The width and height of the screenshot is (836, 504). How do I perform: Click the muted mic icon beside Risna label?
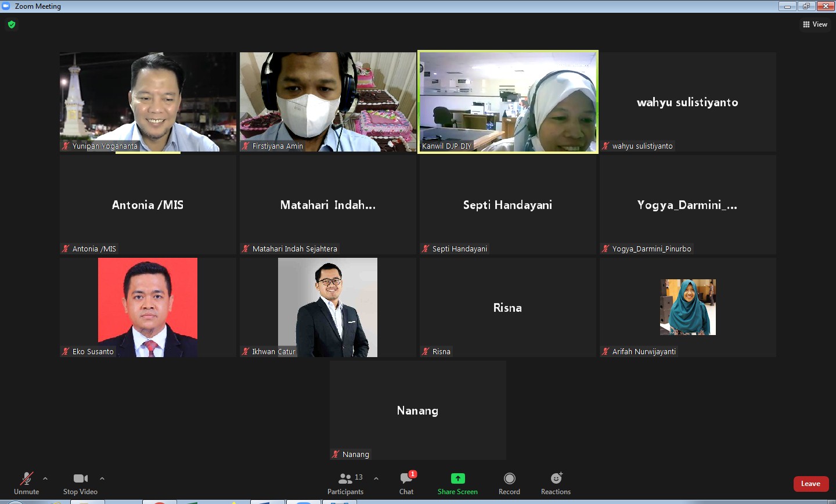point(426,352)
